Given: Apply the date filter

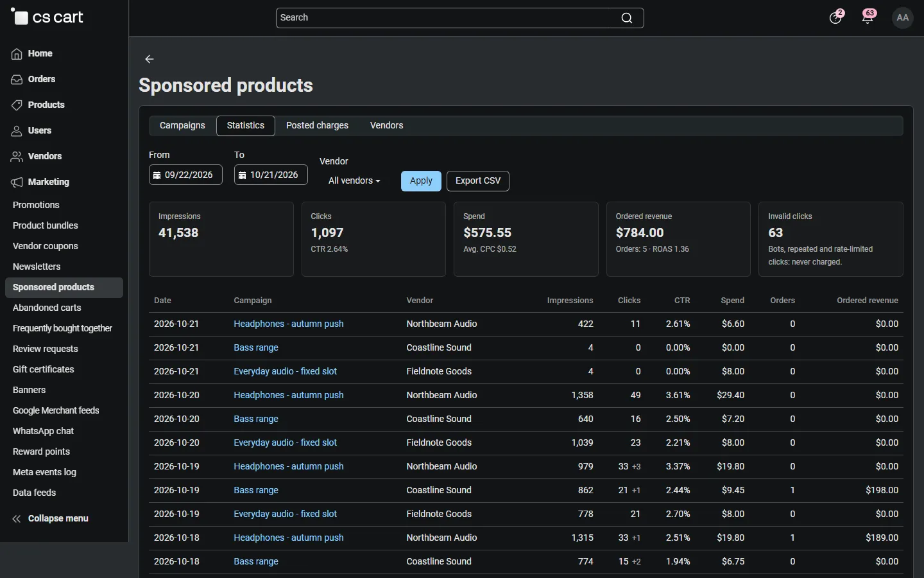Looking at the screenshot, I should pos(421,181).
